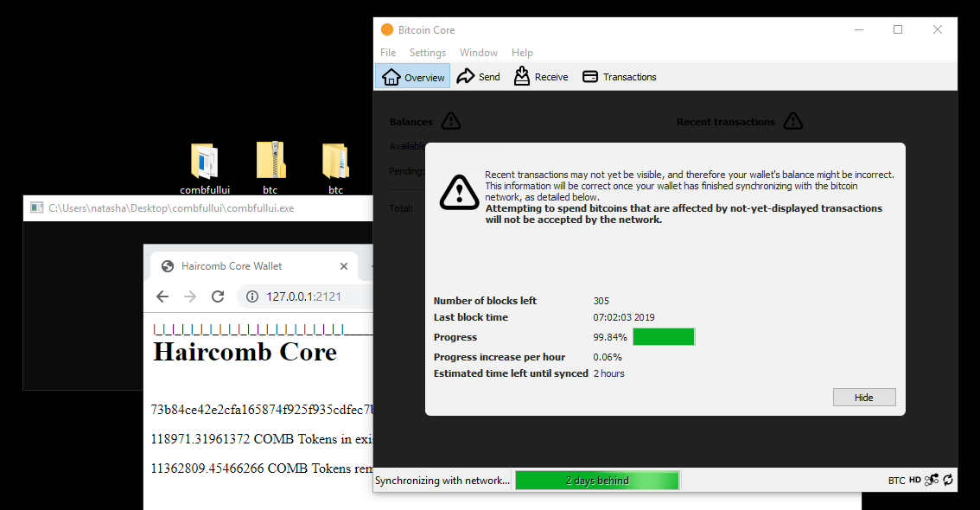This screenshot has height=510, width=980.
Task: Open the Receive tab in Bitcoin Core
Action: point(541,76)
